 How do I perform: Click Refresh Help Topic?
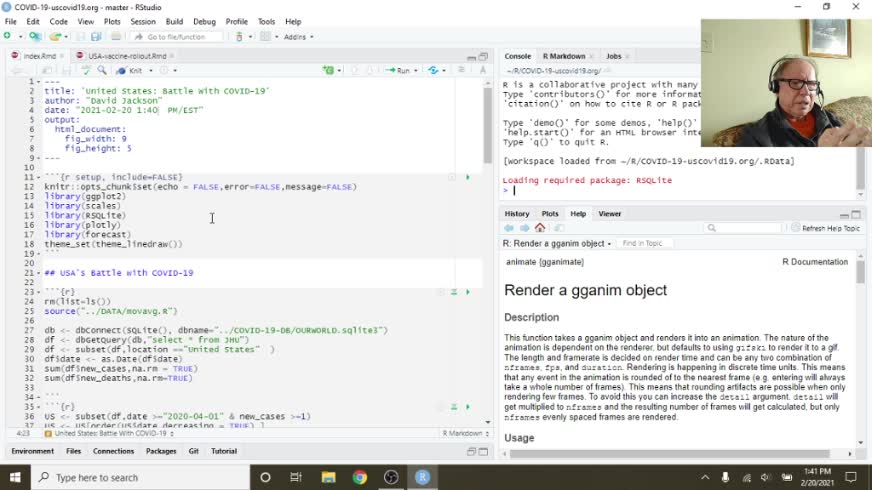tap(826, 228)
